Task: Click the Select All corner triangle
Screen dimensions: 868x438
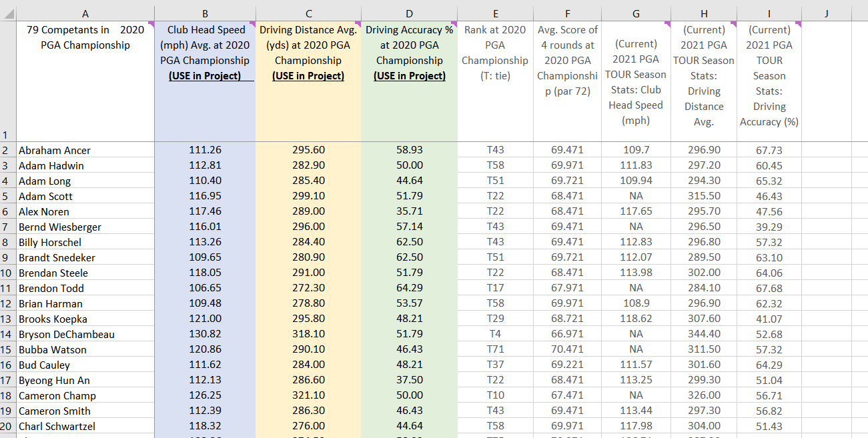Action: point(8,13)
